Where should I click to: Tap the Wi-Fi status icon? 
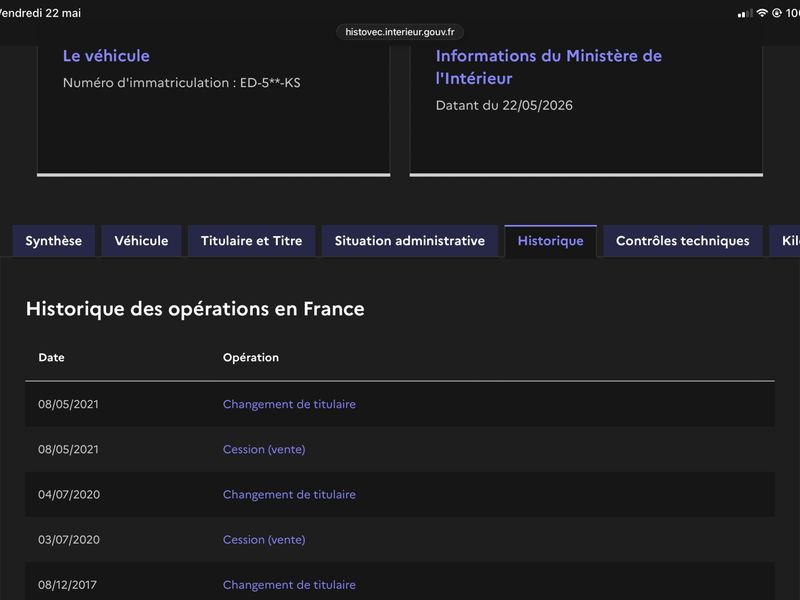point(762,13)
